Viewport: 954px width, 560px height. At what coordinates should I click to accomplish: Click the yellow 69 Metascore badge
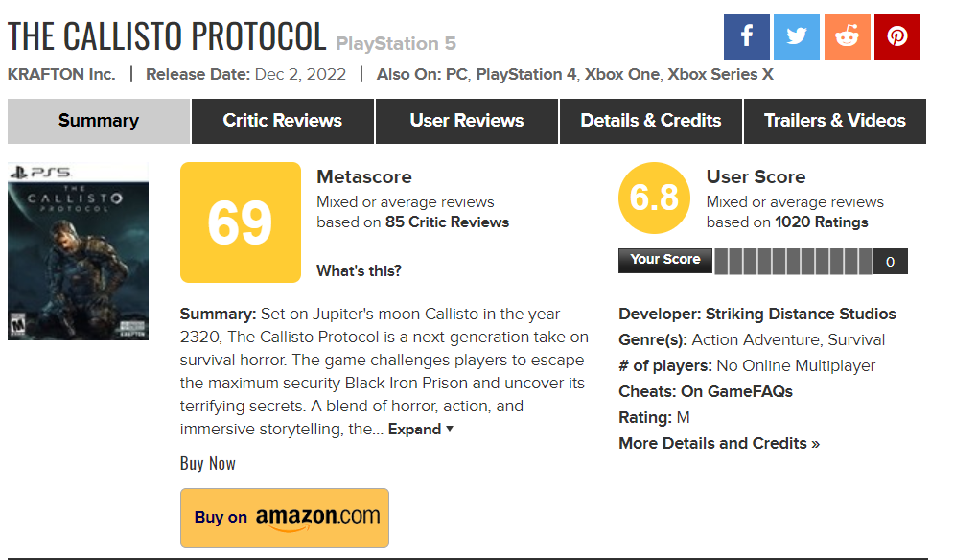241,222
